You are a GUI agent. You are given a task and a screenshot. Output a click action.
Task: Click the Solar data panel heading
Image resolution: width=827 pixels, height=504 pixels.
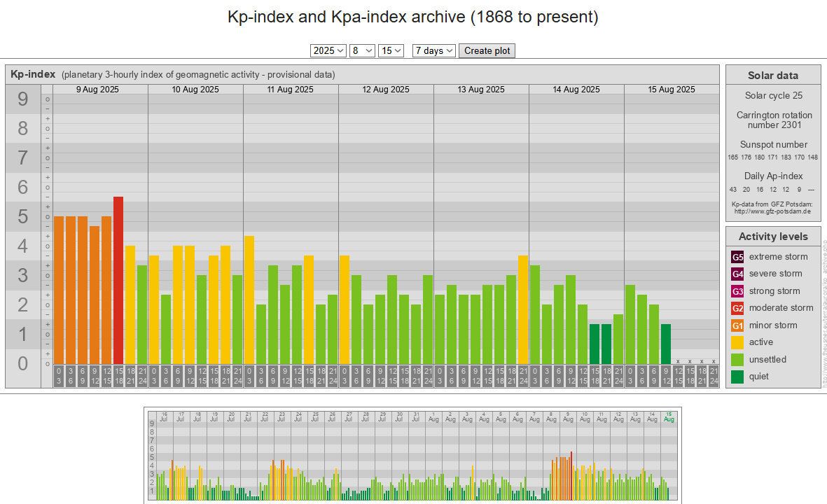(x=772, y=76)
